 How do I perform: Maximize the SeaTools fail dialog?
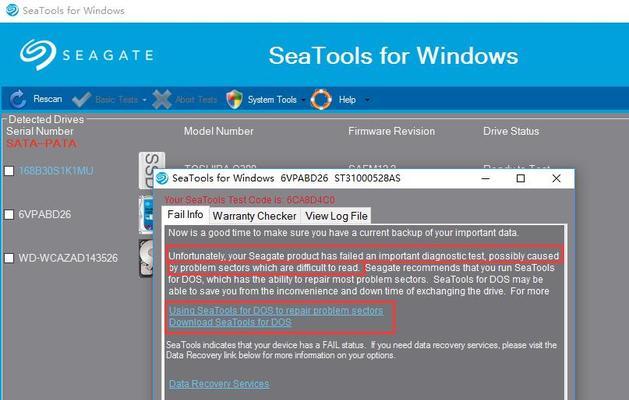coord(521,178)
